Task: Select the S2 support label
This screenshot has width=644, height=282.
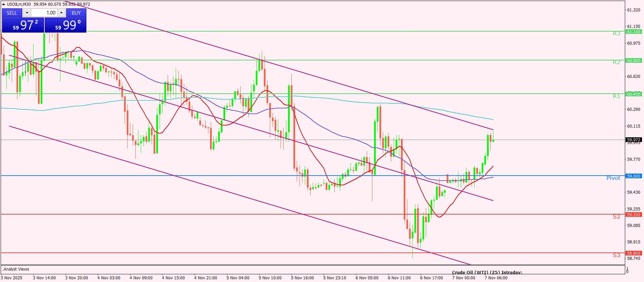Action: [616, 217]
